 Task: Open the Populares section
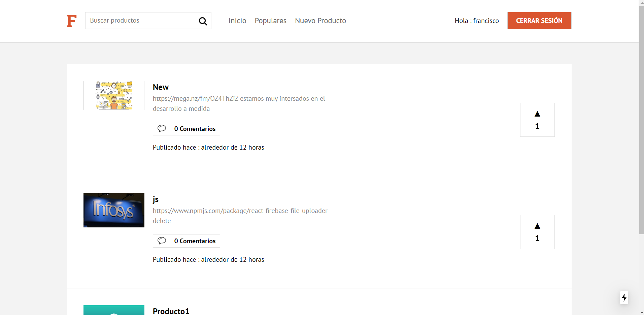coord(270,21)
